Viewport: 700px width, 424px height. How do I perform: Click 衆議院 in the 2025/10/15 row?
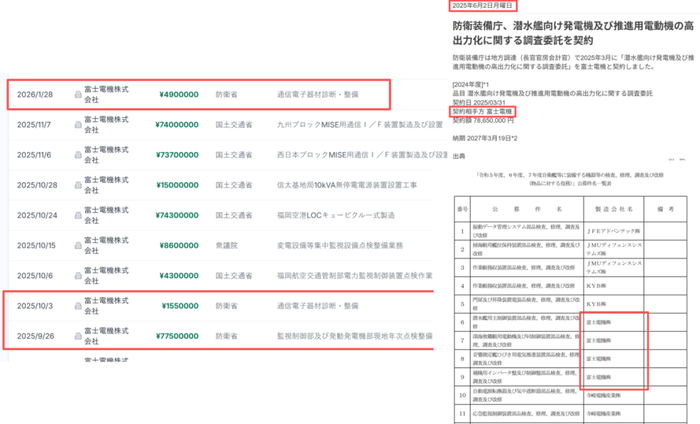pos(227,245)
